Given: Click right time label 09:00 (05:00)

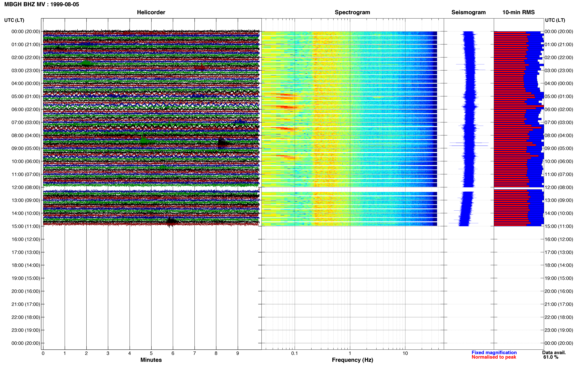Looking at the screenshot, I should pos(559,148).
